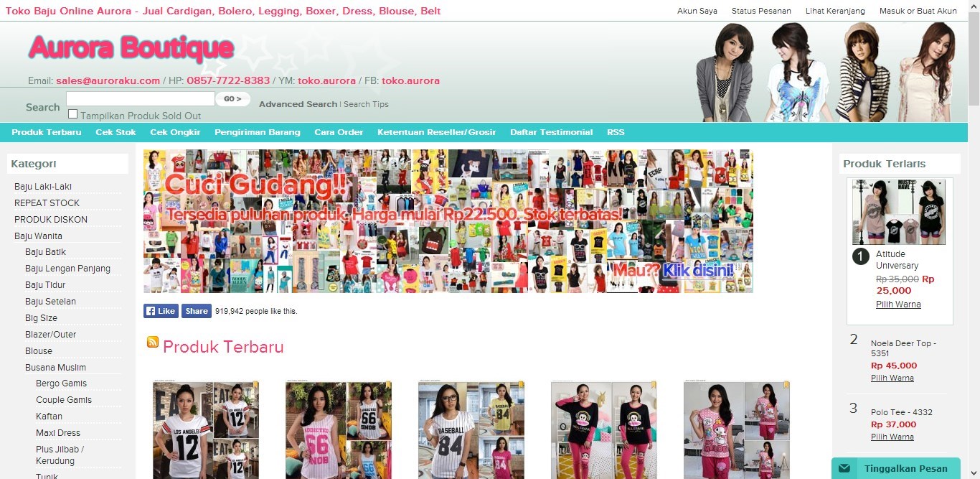Select Big Size subcategory

click(41, 318)
